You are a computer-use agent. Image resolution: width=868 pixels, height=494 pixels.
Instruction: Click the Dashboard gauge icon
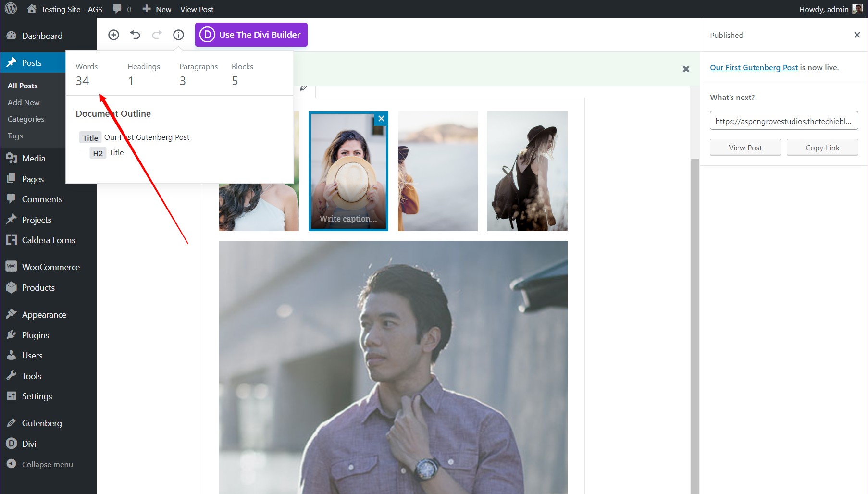tap(11, 36)
